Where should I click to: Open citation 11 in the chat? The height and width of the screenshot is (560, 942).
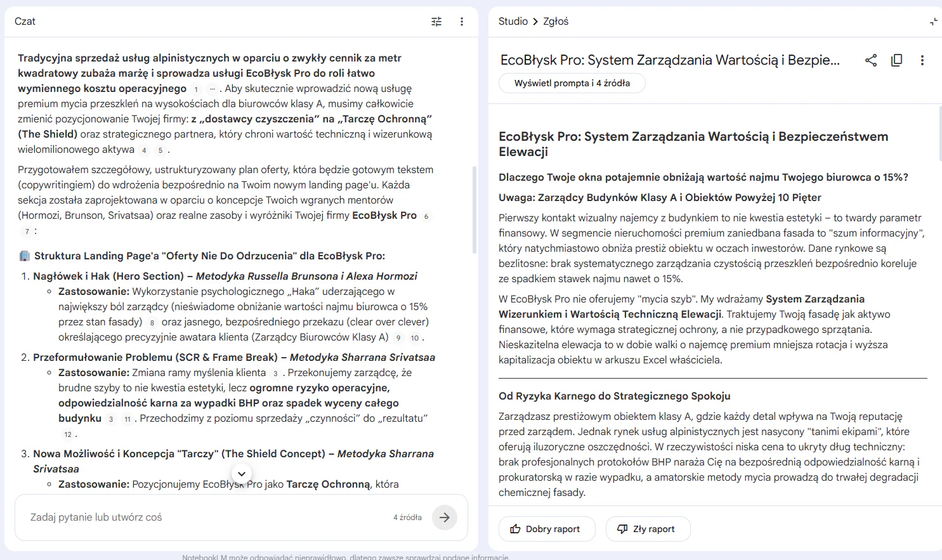(x=128, y=419)
